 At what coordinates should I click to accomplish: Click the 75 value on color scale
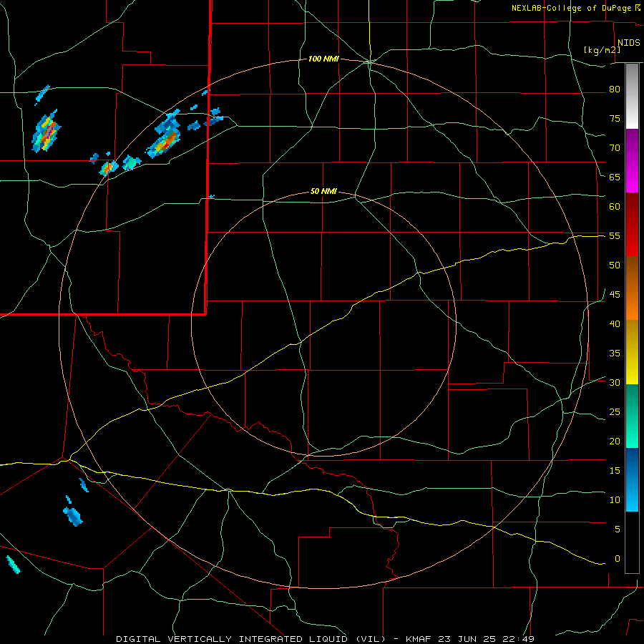click(615, 119)
